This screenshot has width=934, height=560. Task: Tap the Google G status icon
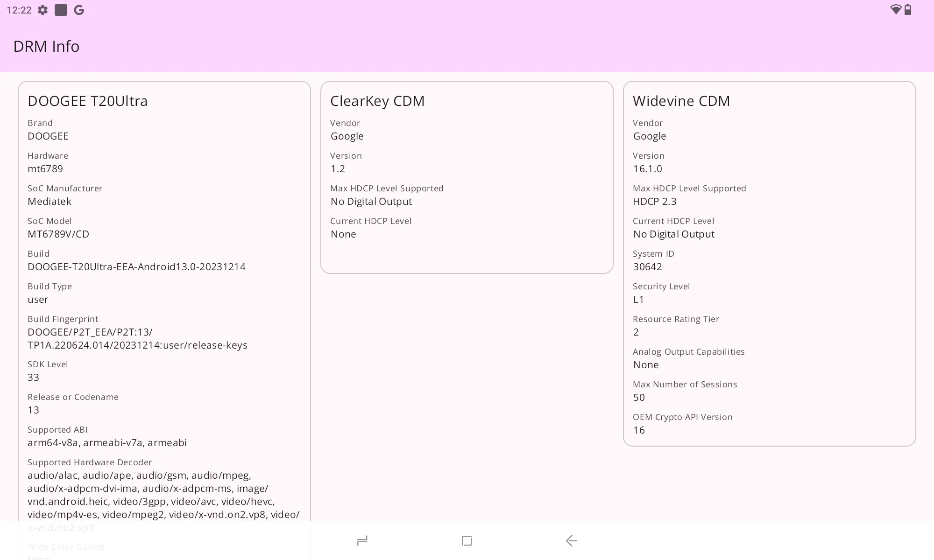coord(79,10)
